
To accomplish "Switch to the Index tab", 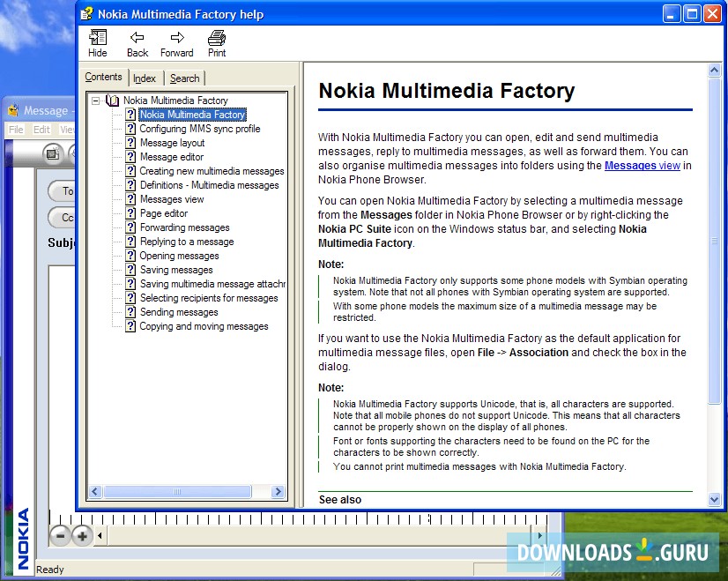I will pos(145,78).
